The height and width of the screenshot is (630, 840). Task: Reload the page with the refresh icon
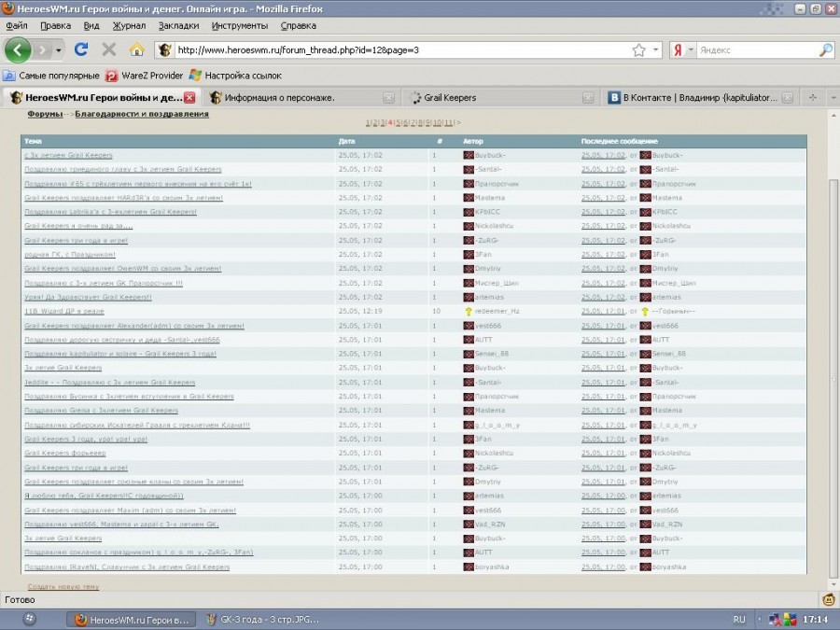81,49
